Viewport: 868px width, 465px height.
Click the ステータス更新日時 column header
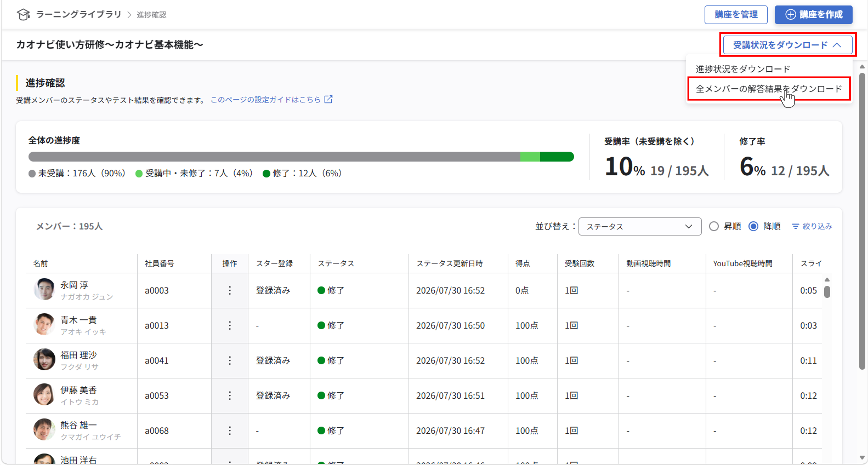[450, 263]
